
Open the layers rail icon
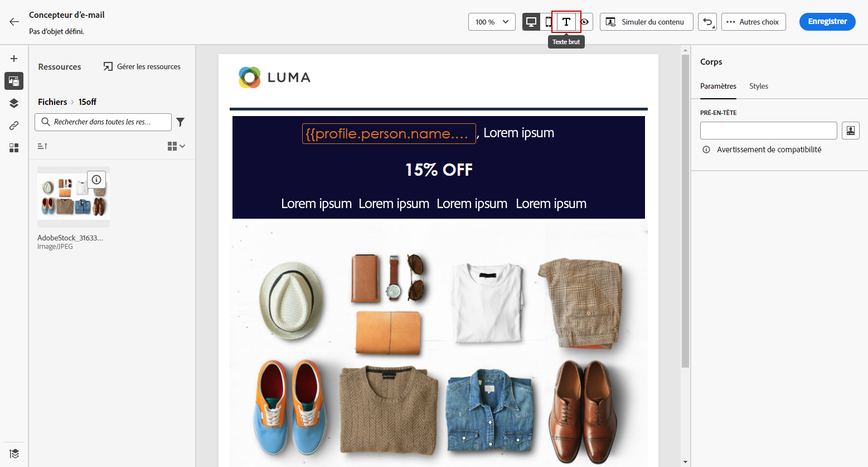14,103
